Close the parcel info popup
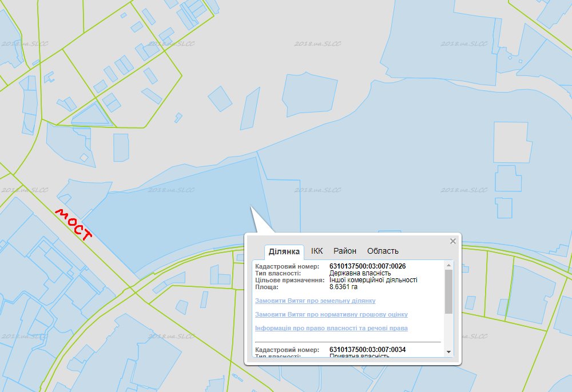 pyautogui.click(x=452, y=241)
